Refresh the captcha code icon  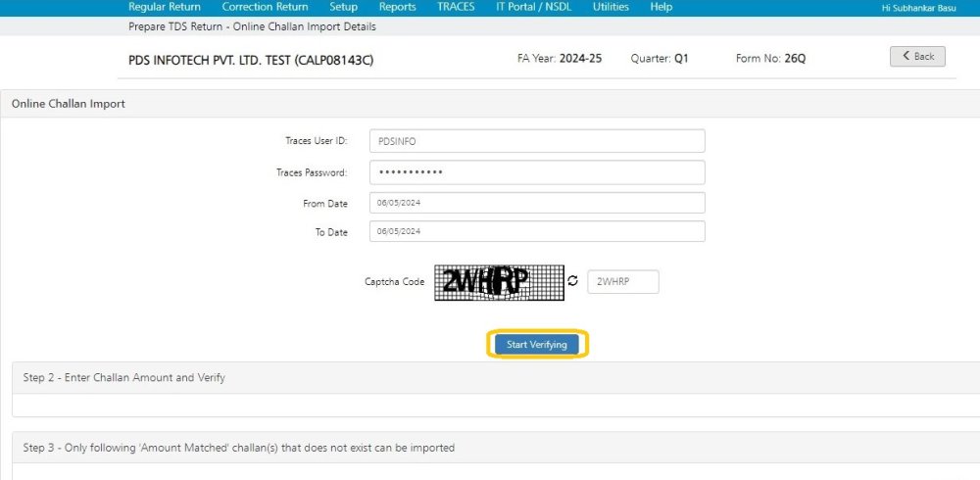(572, 281)
